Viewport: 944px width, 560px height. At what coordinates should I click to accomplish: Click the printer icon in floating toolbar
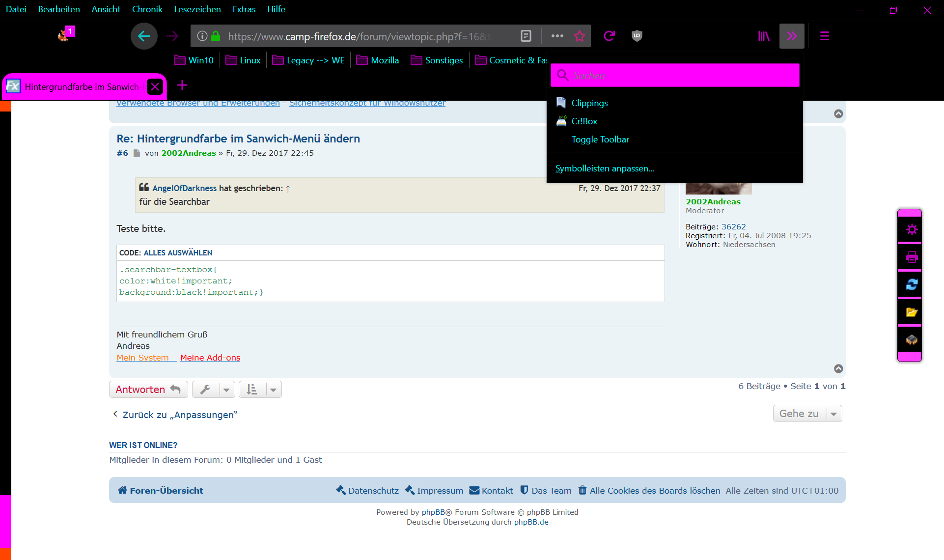pos(912,257)
